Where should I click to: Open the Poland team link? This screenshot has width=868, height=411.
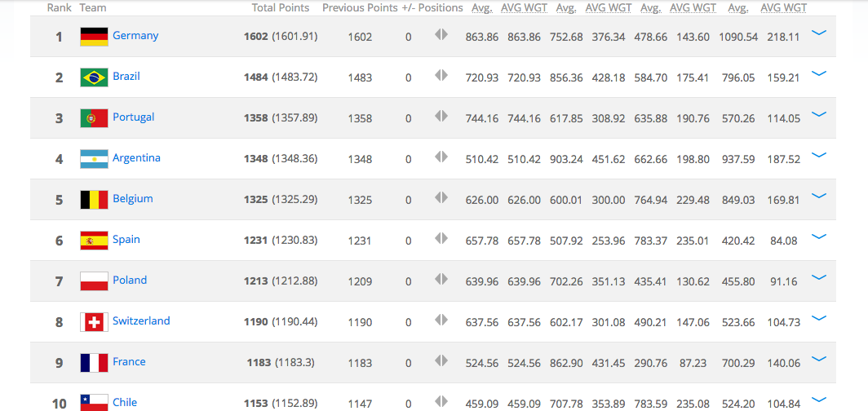point(130,280)
